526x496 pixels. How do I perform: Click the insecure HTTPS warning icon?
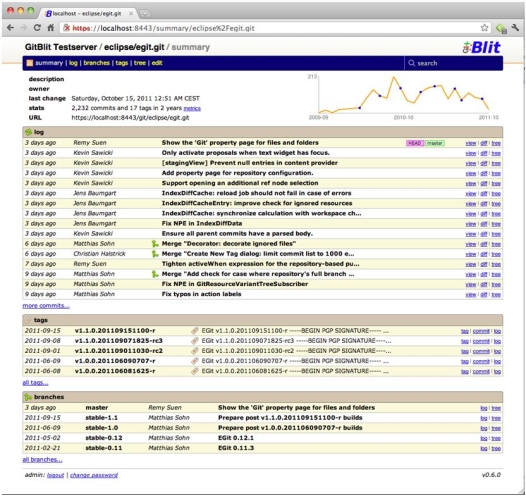67,28
